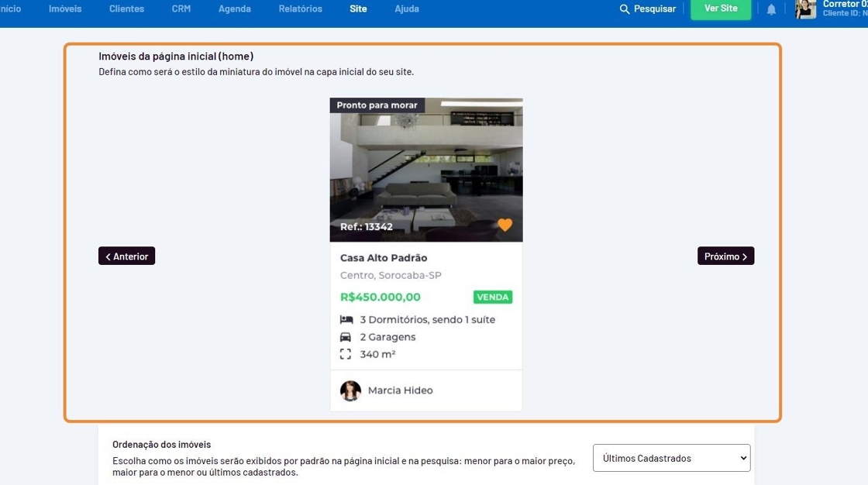The width and height of the screenshot is (868, 485).
Task: Click the Casa Alto Padrão title
Action: click(384, 258)
